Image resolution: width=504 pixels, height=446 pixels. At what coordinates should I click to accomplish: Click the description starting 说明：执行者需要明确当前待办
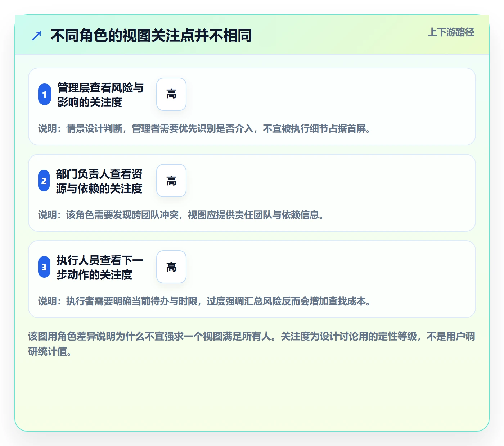click(204, 301)
